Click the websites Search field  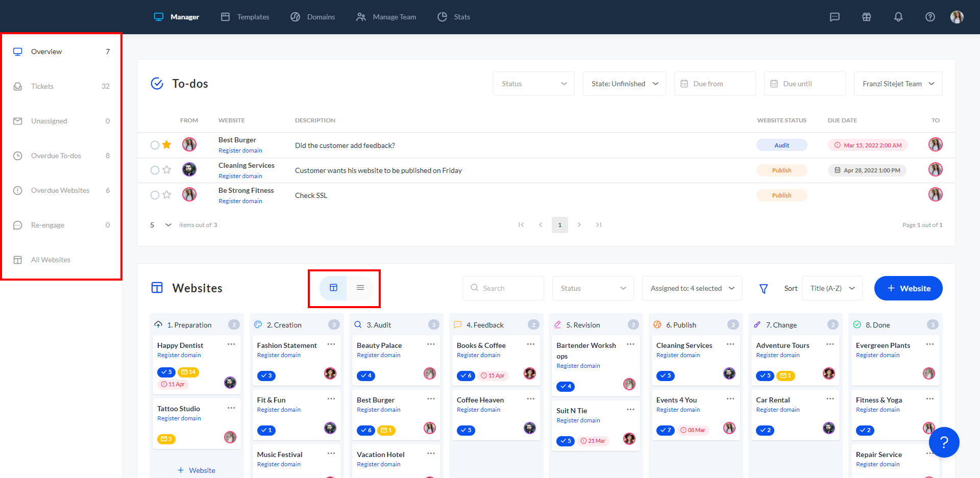click(503, 288)
